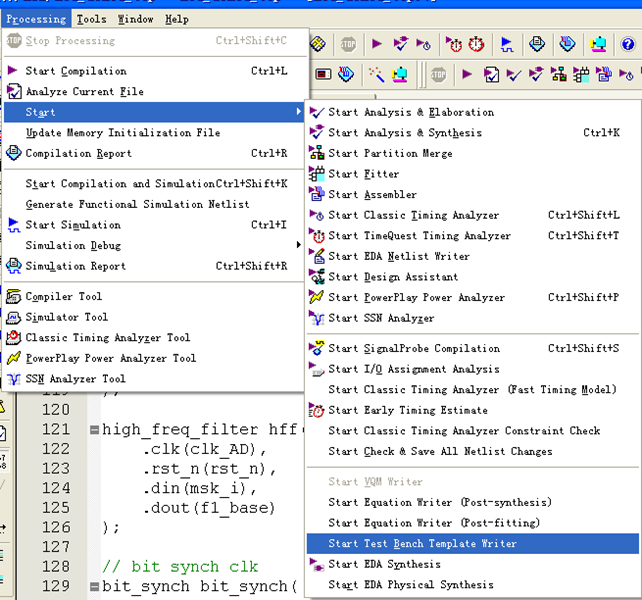This screenshot has height=600, width=642.
Task: Choose Start Compilation and Simulation
Action: click(x=154, y=183)
